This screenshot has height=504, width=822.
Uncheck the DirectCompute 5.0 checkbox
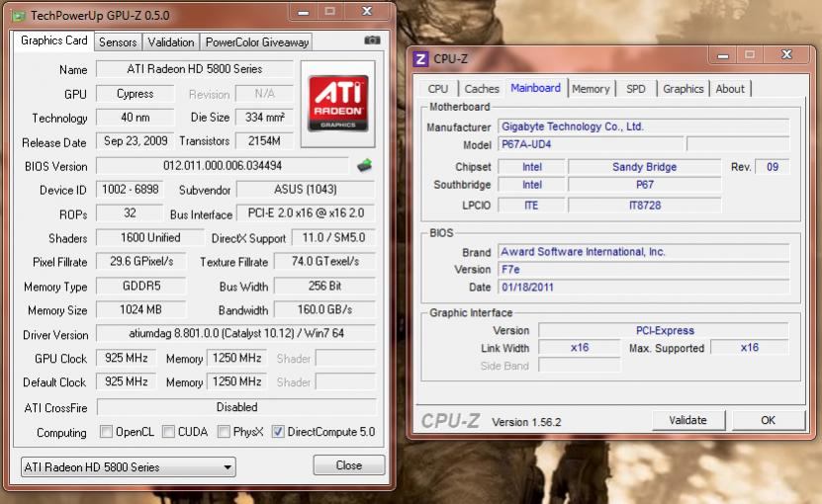tap(278, 431)
